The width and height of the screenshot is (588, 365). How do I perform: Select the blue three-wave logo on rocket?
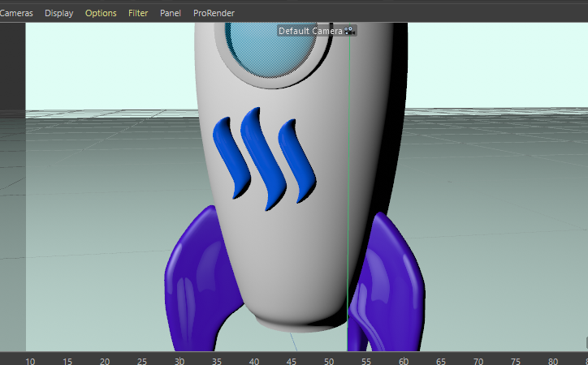point(265,159)
